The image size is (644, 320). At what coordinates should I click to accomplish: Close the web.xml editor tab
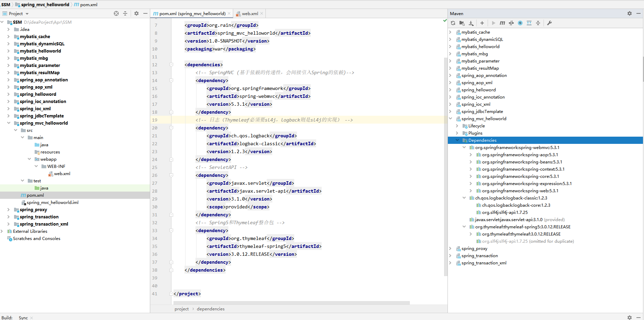tap(262, 14)
